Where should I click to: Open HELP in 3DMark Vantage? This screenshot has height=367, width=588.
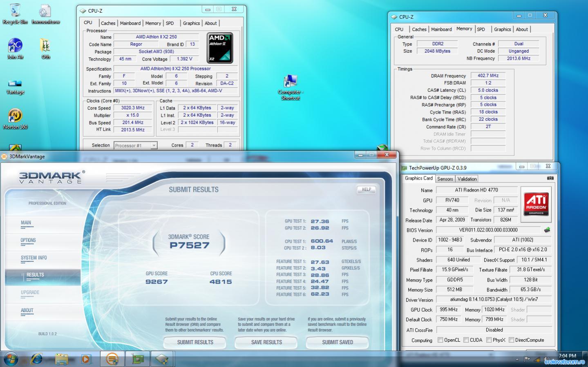[x=367, y=189]
